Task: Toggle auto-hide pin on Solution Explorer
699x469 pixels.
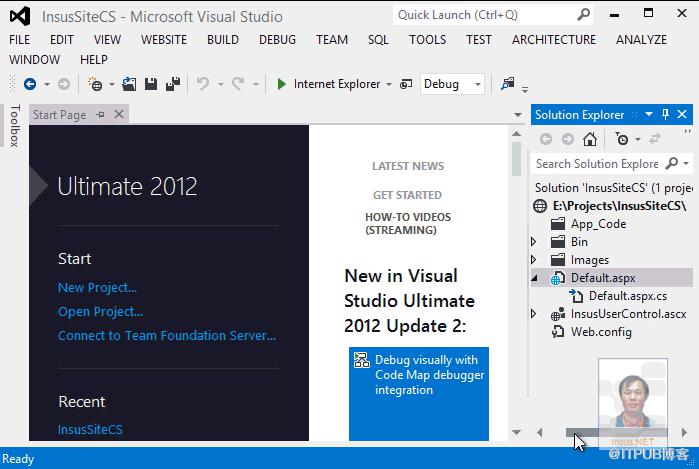Action: pos(665,115)
